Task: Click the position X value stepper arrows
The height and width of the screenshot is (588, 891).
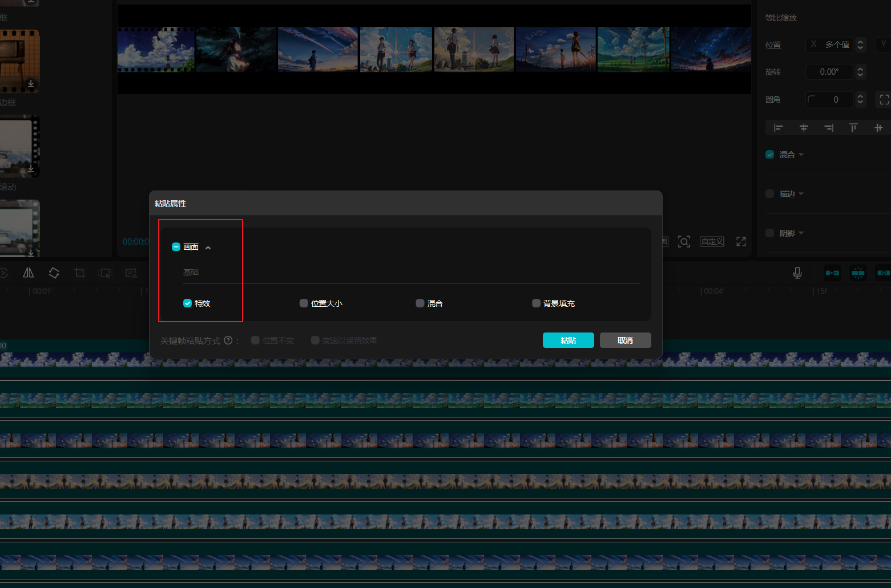Action: point(860,44)
